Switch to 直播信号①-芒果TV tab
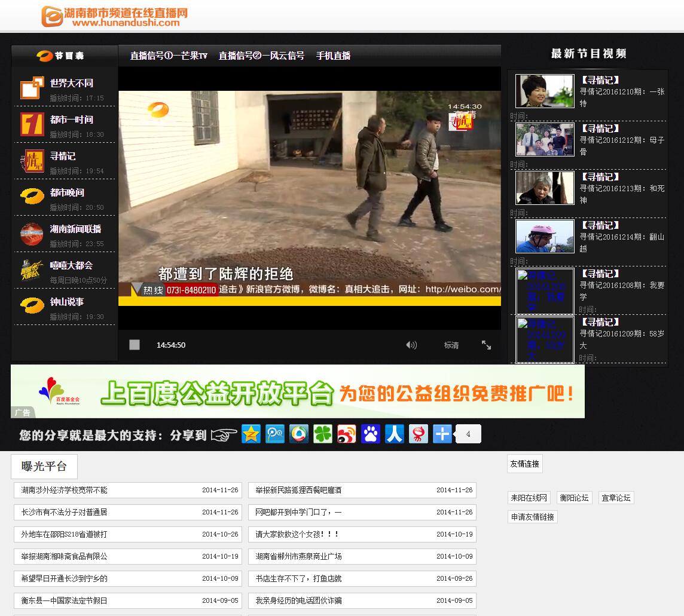 tap(169, 56)
